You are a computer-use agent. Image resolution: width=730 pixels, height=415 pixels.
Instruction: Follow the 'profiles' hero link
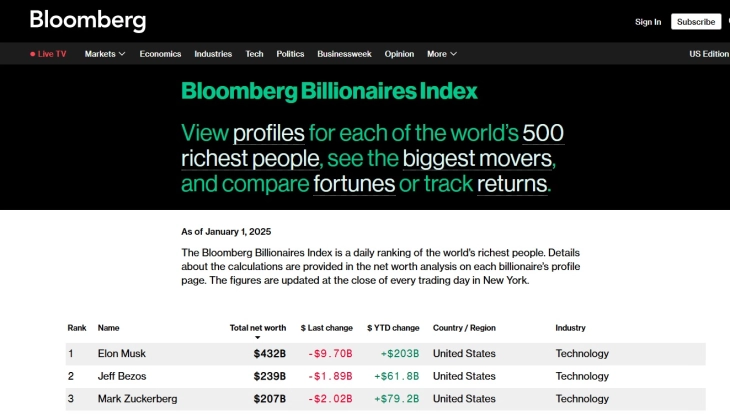267,132
